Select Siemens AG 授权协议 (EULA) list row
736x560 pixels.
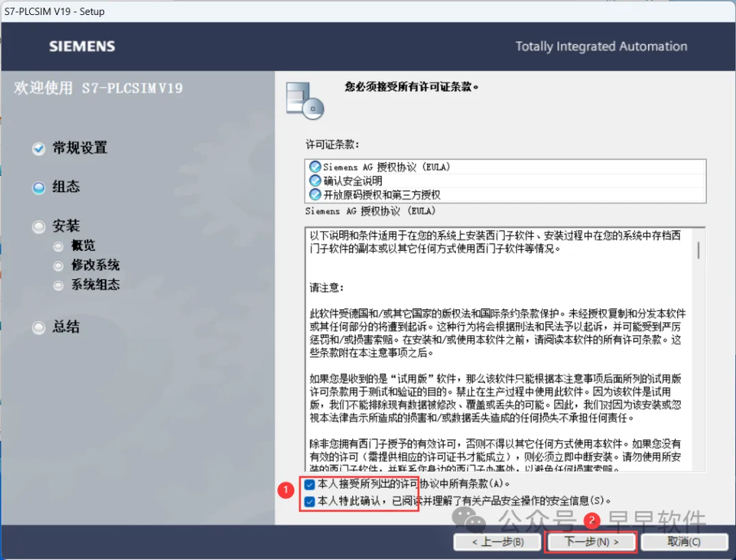point(506,167)
